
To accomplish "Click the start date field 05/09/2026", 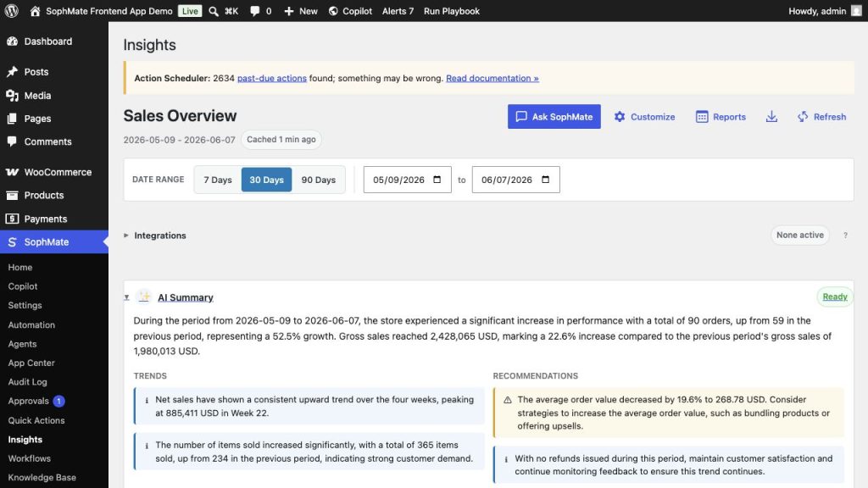I will (x=408, y=180).
